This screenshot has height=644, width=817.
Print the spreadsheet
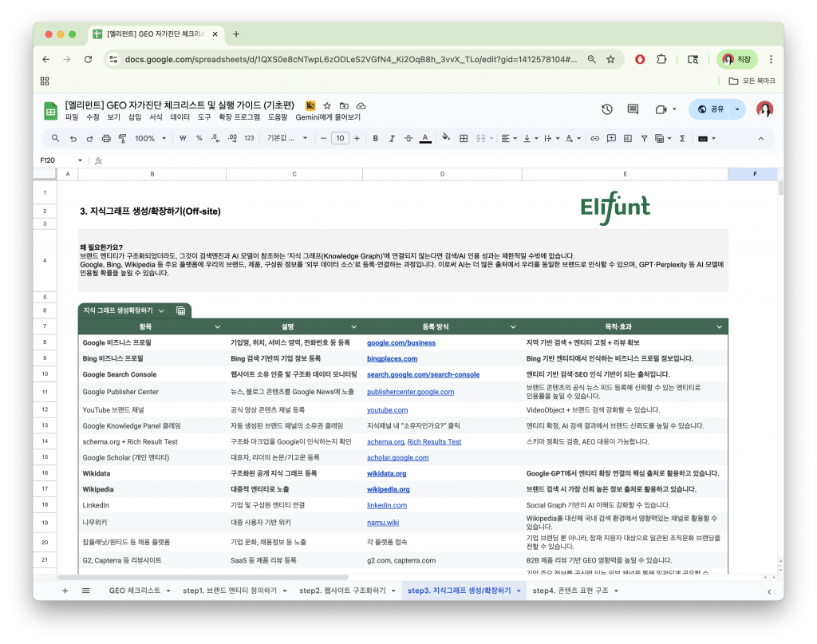[106, 139]
